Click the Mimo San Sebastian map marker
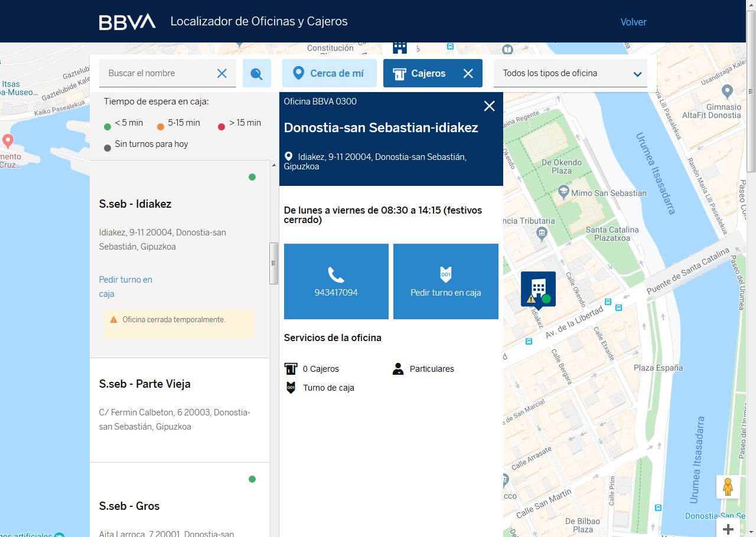Screen dimensions: 756x537 pos(564,192)
